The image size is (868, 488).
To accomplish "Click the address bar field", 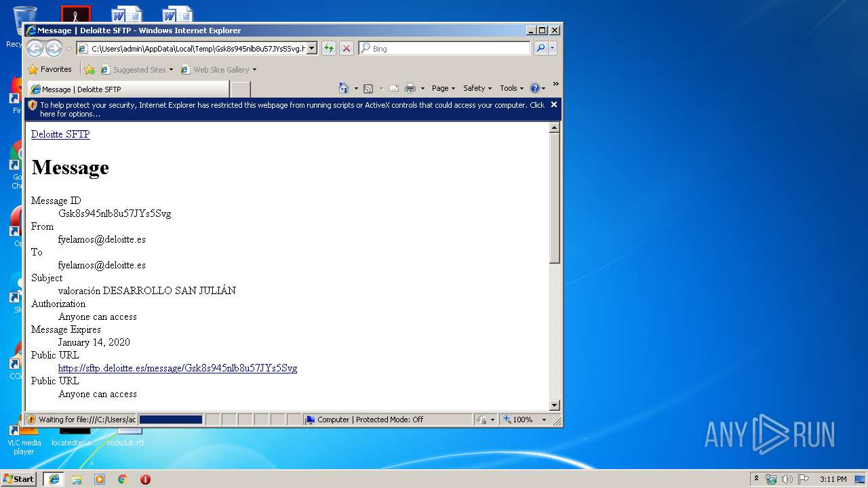I will coord(197,48).
